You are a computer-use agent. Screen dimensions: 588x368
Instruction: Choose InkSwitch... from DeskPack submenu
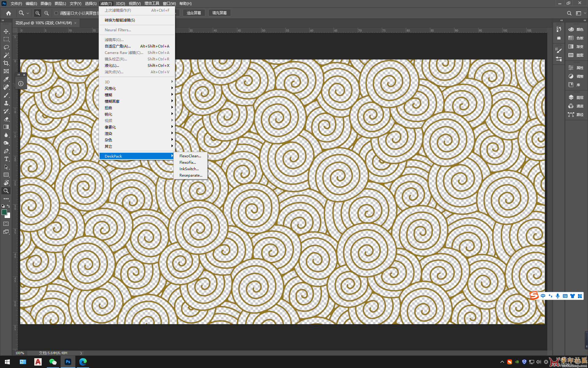[x=190, y=169]
